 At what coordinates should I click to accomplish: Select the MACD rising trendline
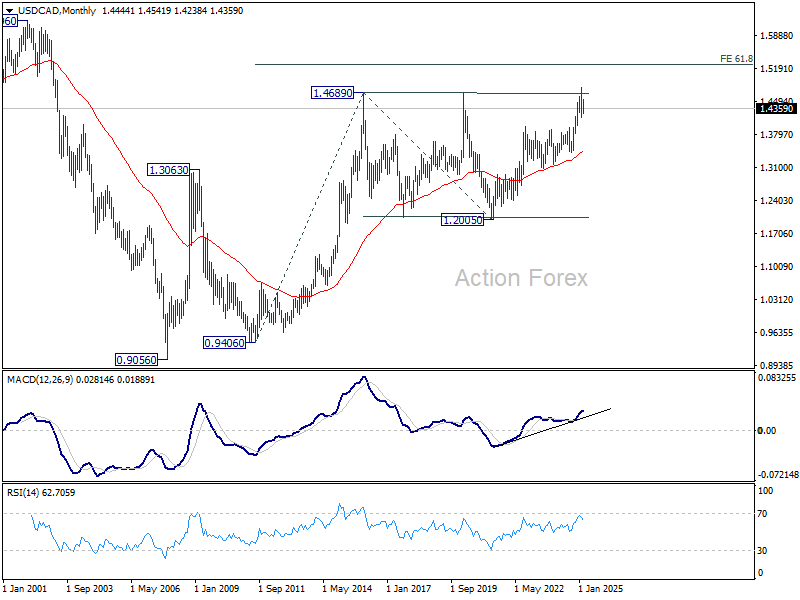[x=553, y=427]
